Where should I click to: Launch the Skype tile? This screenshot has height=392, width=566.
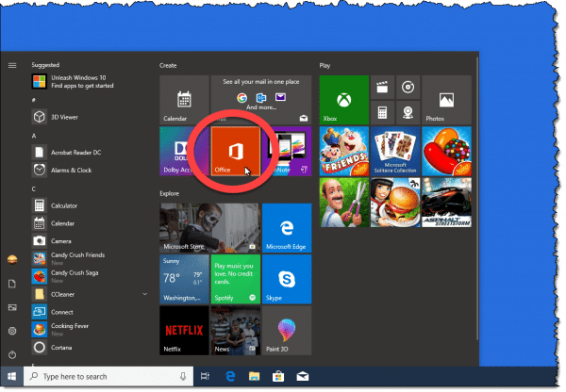click(x=287, y=279)
